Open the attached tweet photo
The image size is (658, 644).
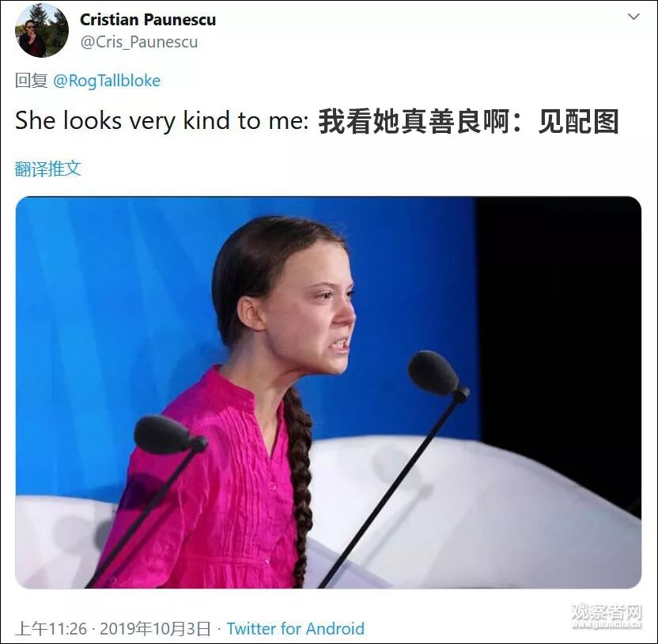(328, 392)
